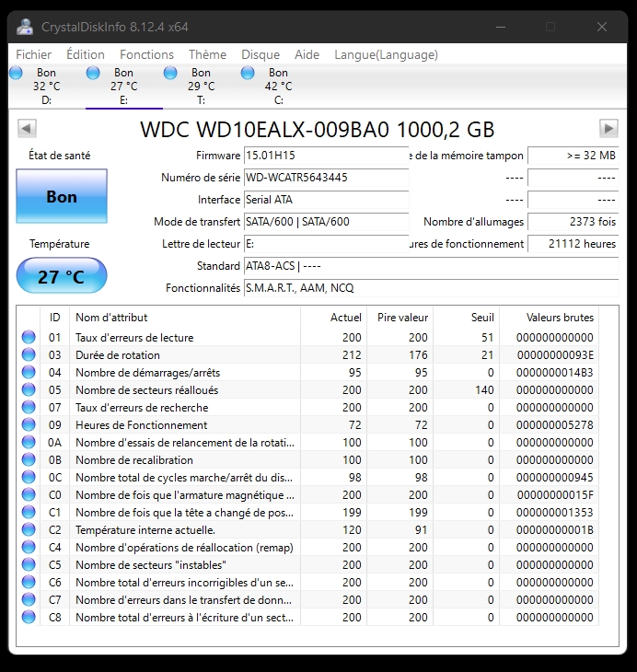Open the Thème menu
The image size is (637, 672).
(207, 54)
